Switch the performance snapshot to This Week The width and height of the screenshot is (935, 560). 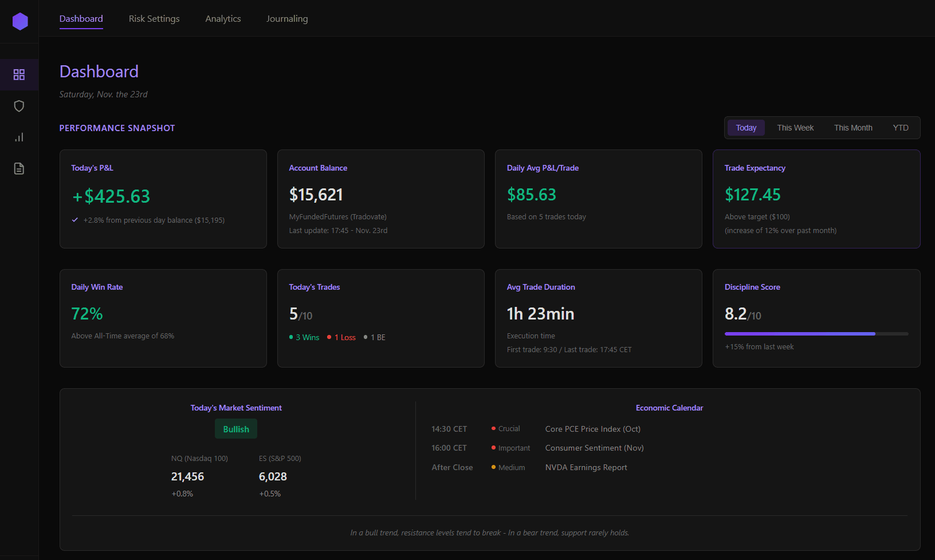pyautogui.click(x=795, y=128)
